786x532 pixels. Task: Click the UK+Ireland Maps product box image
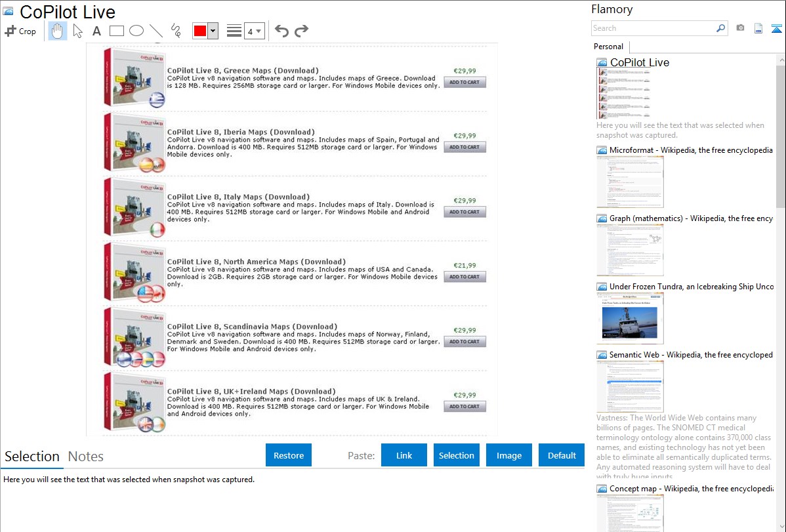point(134,402)
